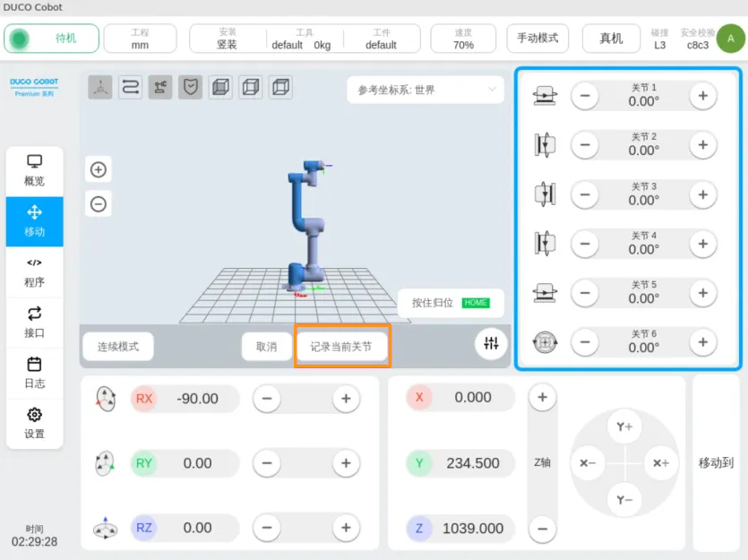Jog in the Y− direction
The image size is (748, 560).
[624, 500]
